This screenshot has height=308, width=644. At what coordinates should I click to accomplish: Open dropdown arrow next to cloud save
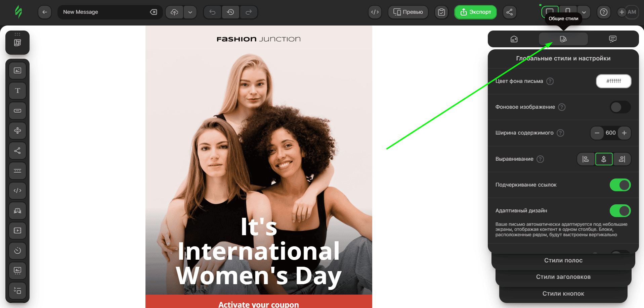190,12
